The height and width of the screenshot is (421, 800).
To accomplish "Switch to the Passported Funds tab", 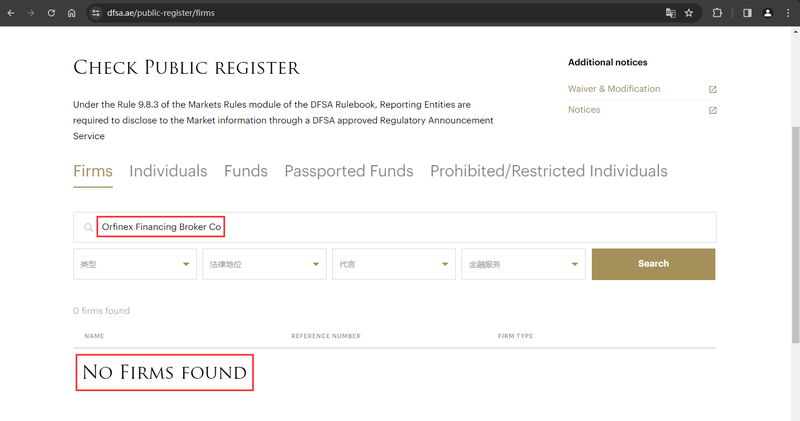I will point(348,171).
